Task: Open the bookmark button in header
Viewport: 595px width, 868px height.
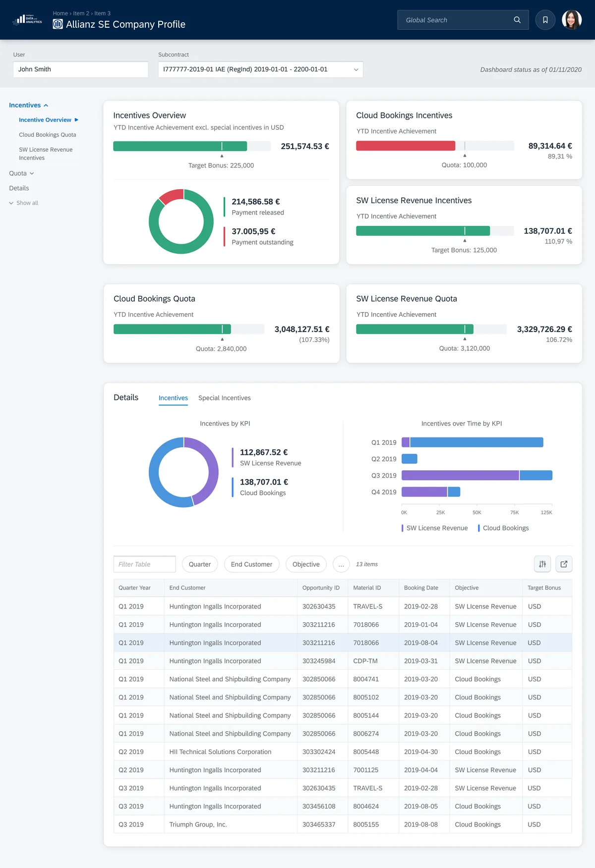Action: [x=545, y=20]
